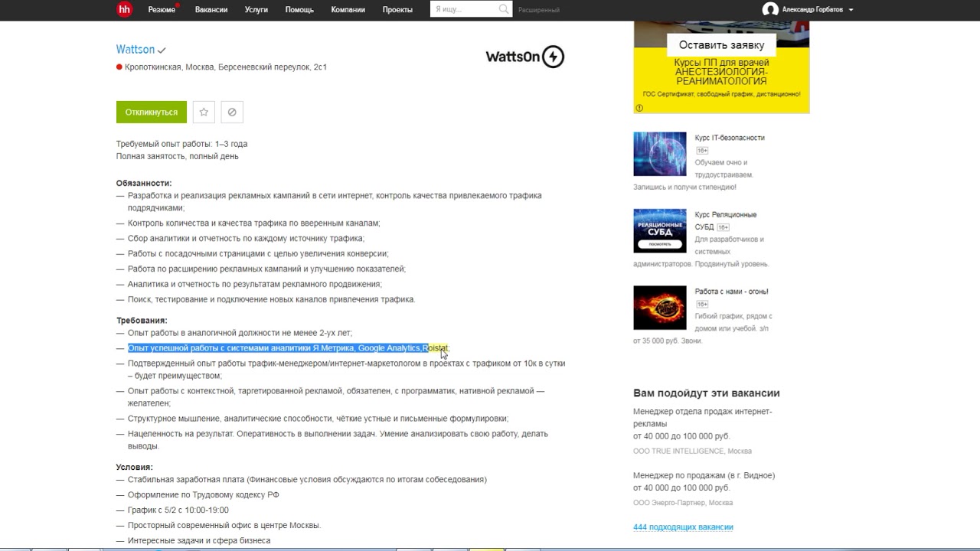980x551 pixels.
Task: Click the Условия heading
Action: click(x=135, y=467)
